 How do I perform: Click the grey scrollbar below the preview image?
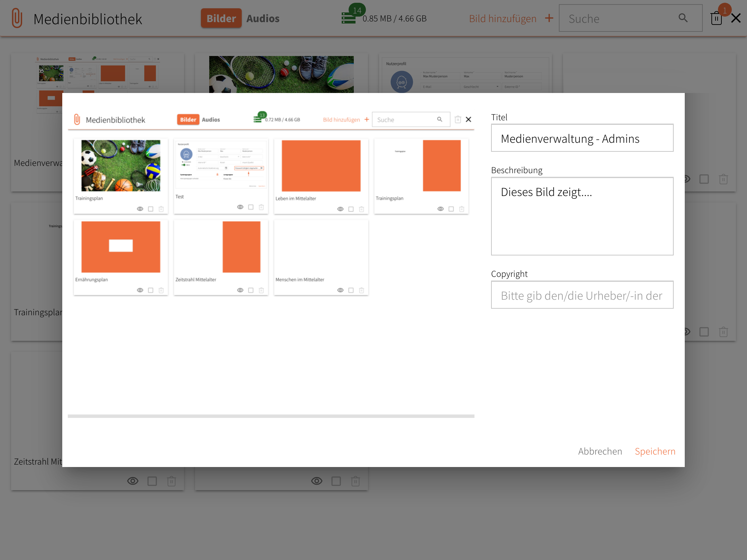coord(271,416)
